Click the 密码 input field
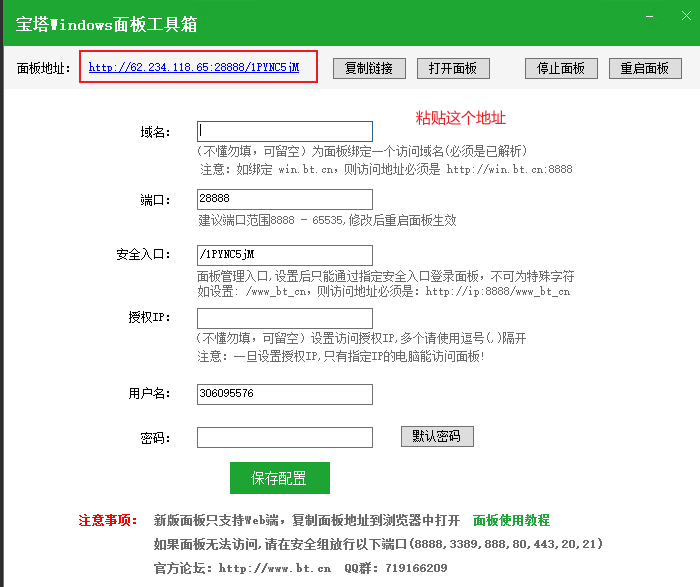Image resolution: width=700 pixels, height=587 pixels. click(285, 437)
